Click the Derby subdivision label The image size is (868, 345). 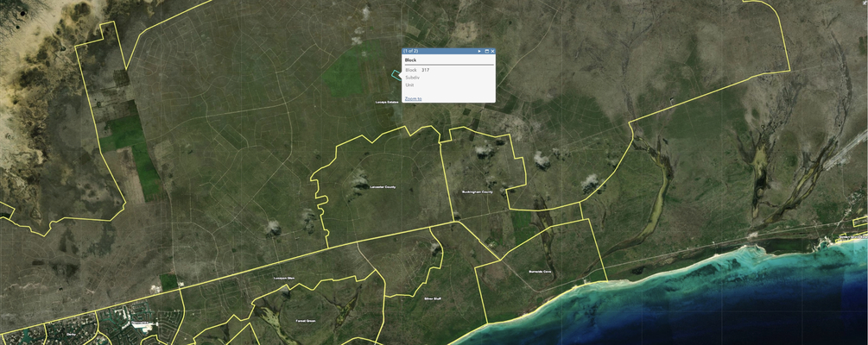point(71,331)
